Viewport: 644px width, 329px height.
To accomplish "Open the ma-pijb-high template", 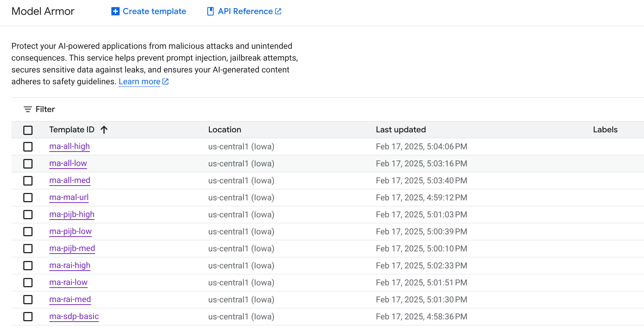I will pyautogui.click(x=72, y=214).
